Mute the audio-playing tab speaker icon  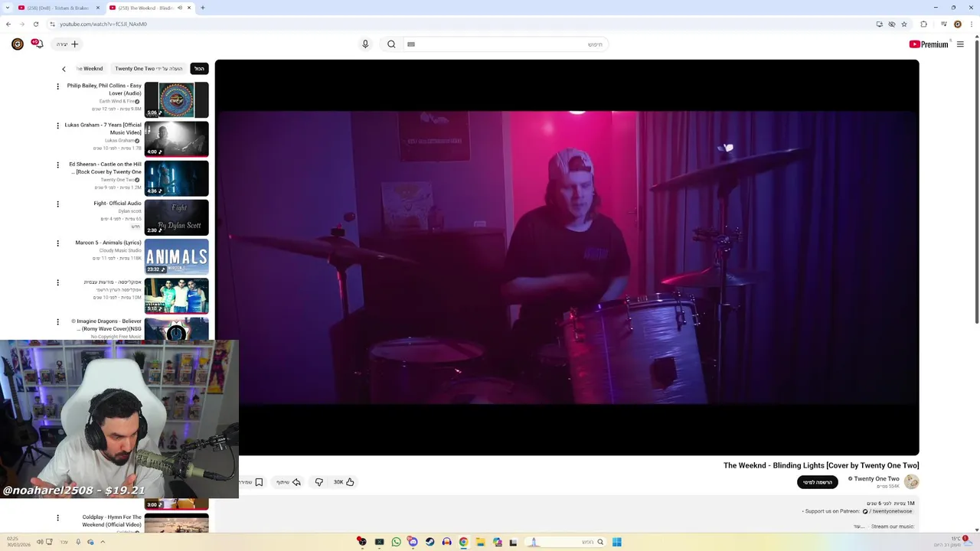pos(180,8)
